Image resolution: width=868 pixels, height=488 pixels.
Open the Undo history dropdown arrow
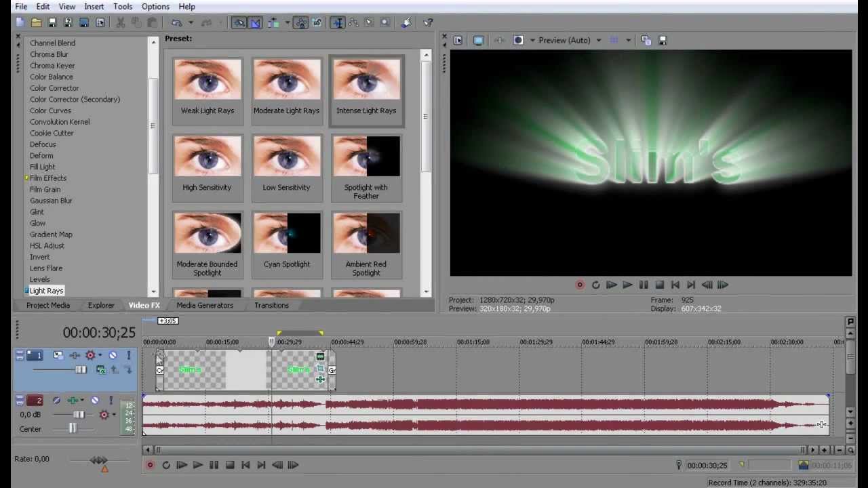click(191, 22)
